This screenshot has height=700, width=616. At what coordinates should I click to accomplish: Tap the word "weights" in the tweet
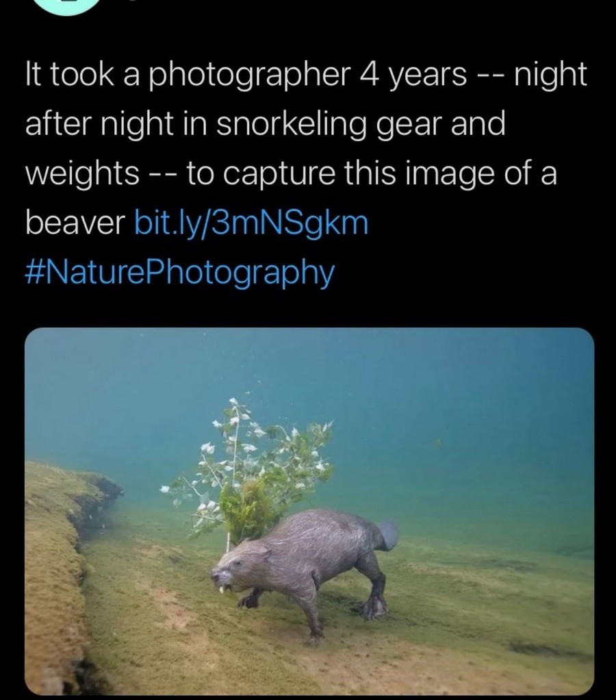(x=82, y=174)
